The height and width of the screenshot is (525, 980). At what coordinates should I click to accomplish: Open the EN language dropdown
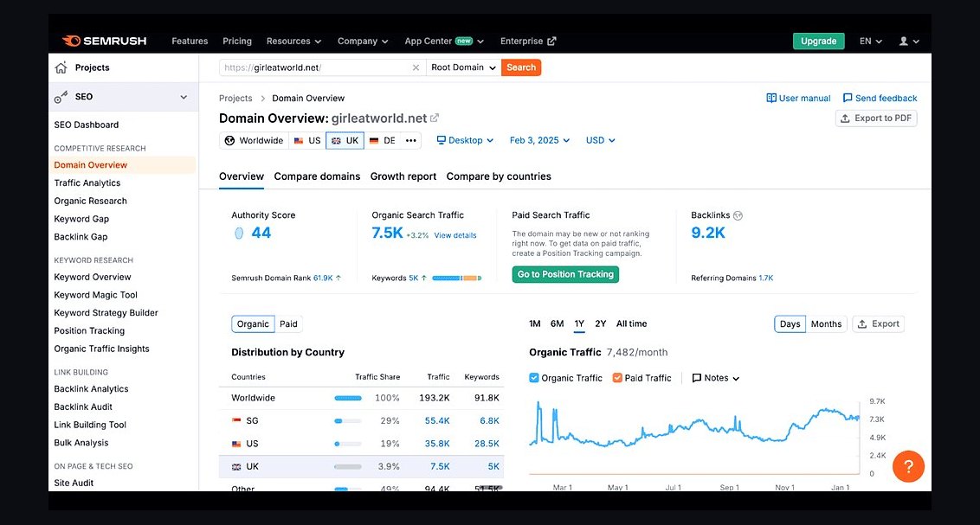(x=871, y=42)
